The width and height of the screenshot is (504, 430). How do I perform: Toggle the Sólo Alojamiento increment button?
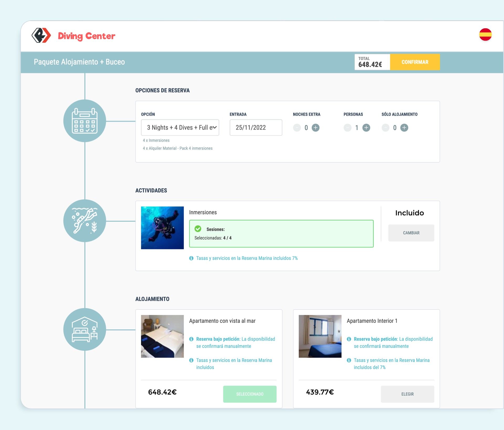pyautogui.click(x=404, y=127)
